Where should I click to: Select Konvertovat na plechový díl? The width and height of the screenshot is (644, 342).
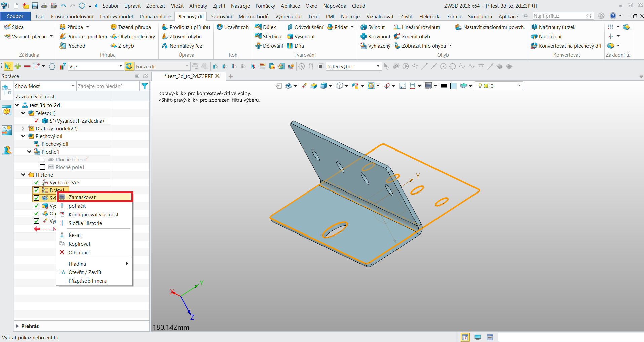[566, 46]
